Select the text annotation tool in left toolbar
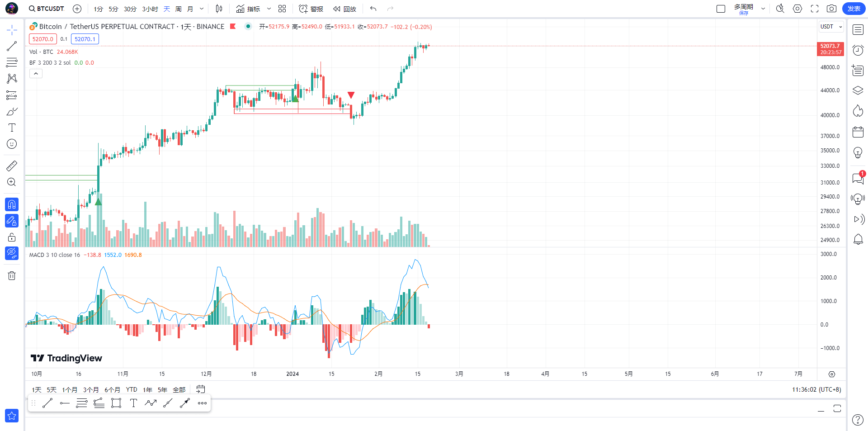The image size is (868, 431). point(12,128)
